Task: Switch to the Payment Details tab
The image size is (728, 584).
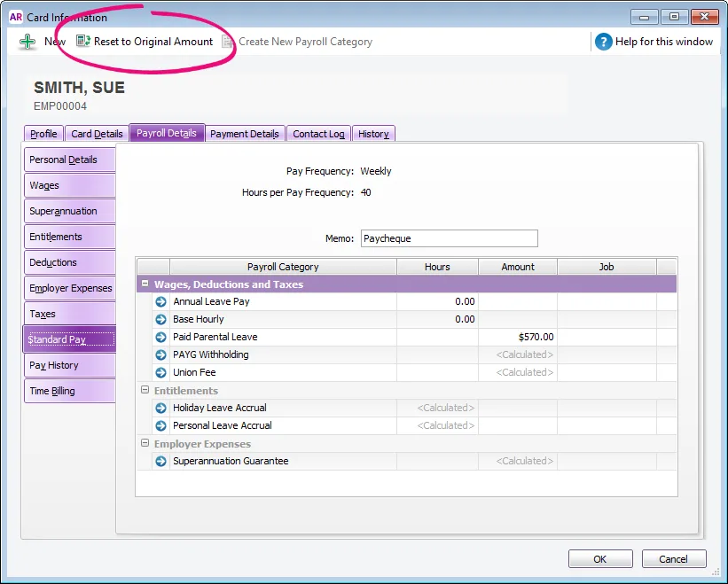Action: (x=245, y=133)
